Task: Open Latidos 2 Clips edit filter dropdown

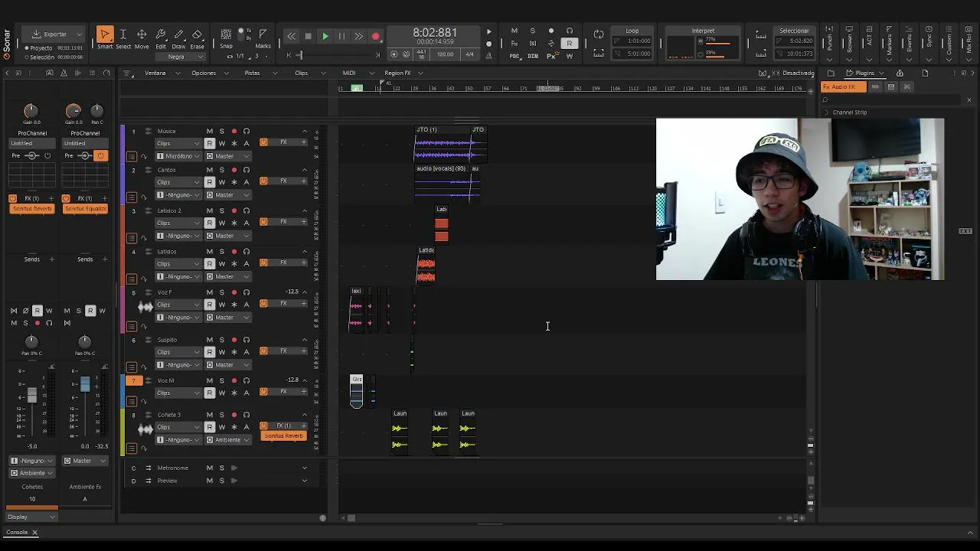Action: (x=178, y=223)
